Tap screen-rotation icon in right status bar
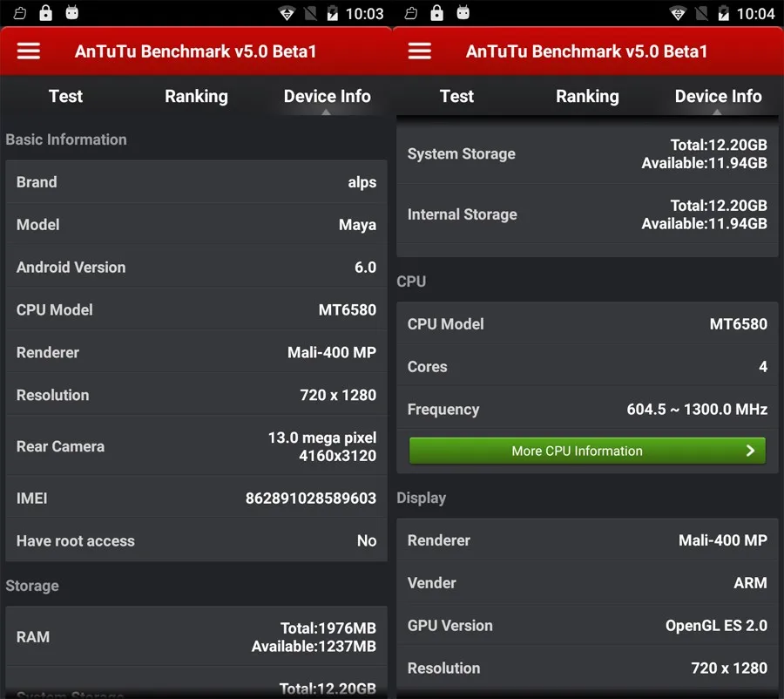This screenshot has width=784, height=699. pos(410,13)
